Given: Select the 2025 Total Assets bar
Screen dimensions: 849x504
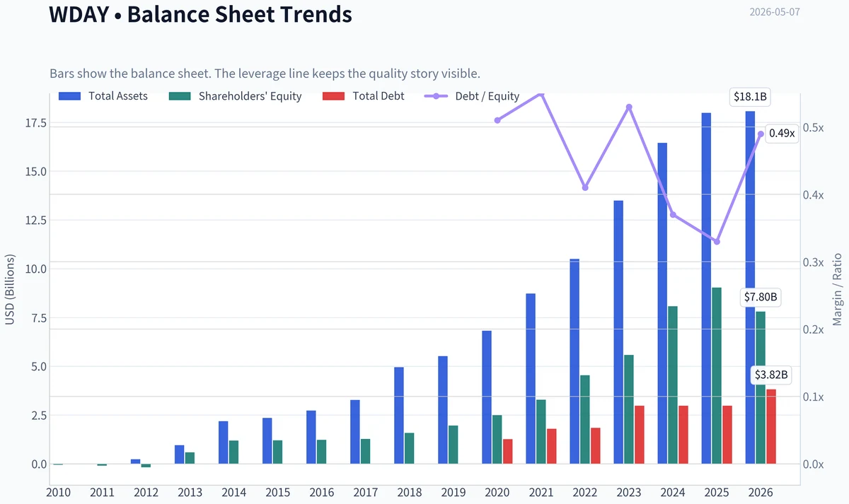Looking at the screenshot, I should click(706, 288).
